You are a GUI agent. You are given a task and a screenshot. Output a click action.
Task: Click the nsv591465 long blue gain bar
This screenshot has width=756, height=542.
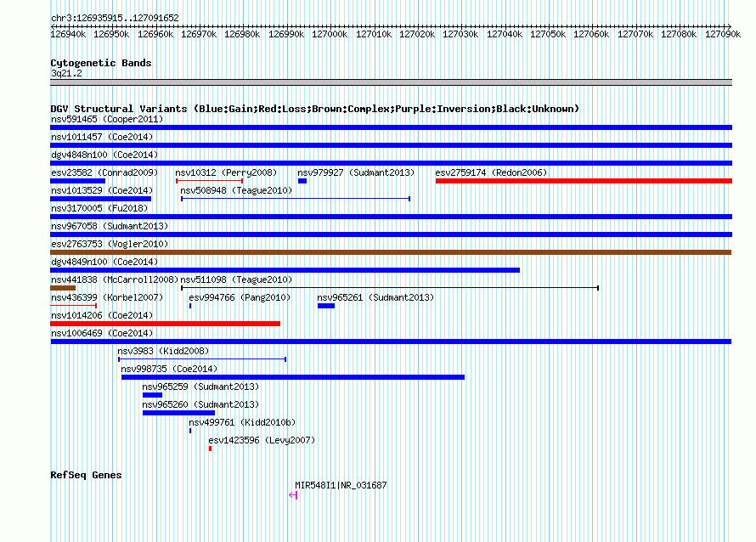tap(391, 127)
